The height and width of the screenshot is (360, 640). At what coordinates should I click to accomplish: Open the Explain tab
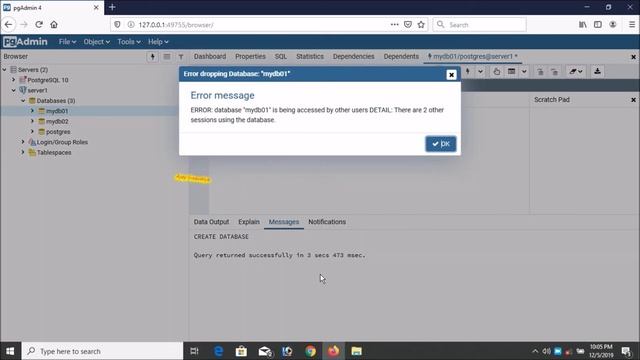pos(249,222)
